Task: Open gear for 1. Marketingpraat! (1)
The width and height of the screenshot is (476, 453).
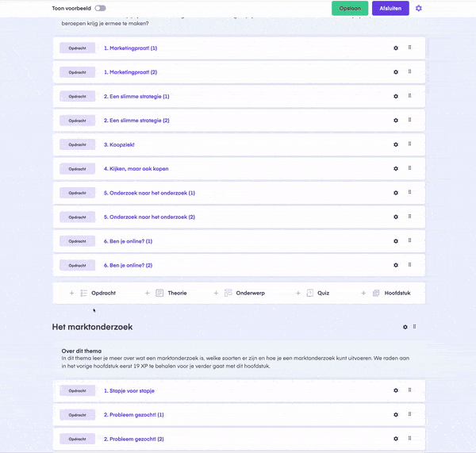Action: pyautogui.click(x=396, y=48)
